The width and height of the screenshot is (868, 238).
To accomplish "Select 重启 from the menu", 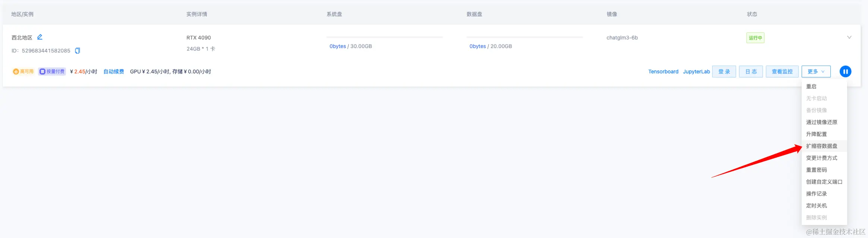I will coord(824,86).
